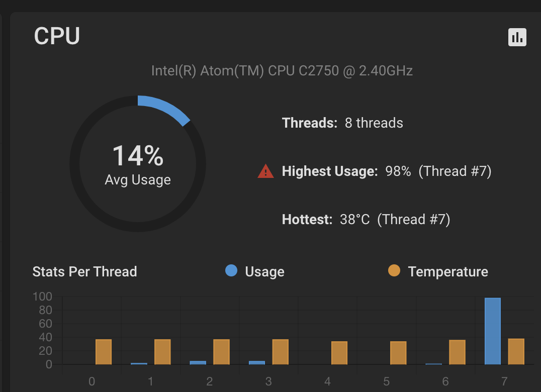Click thread 4 temperature bar
Image resolution: width=541 pixels, height=392 pixels.
coord(339,353)
